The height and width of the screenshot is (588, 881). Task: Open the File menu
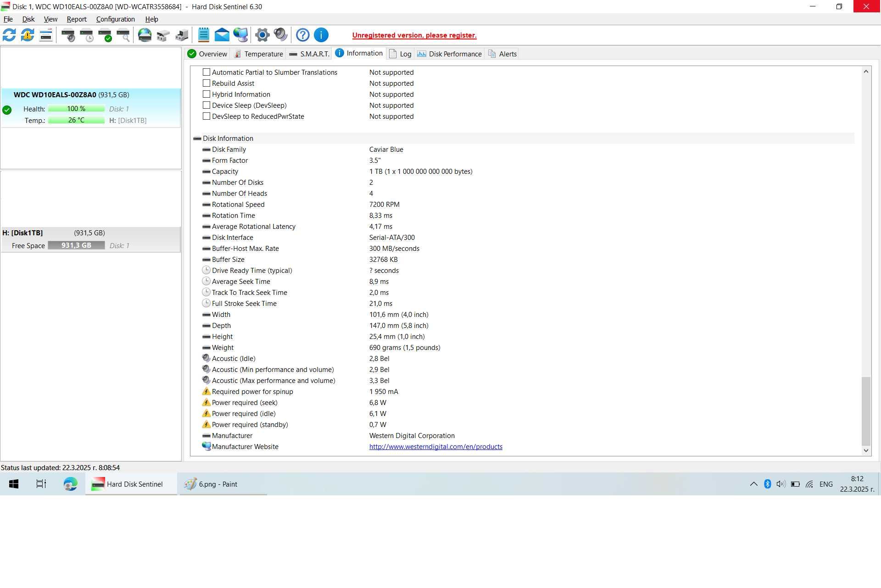point(8,19)
